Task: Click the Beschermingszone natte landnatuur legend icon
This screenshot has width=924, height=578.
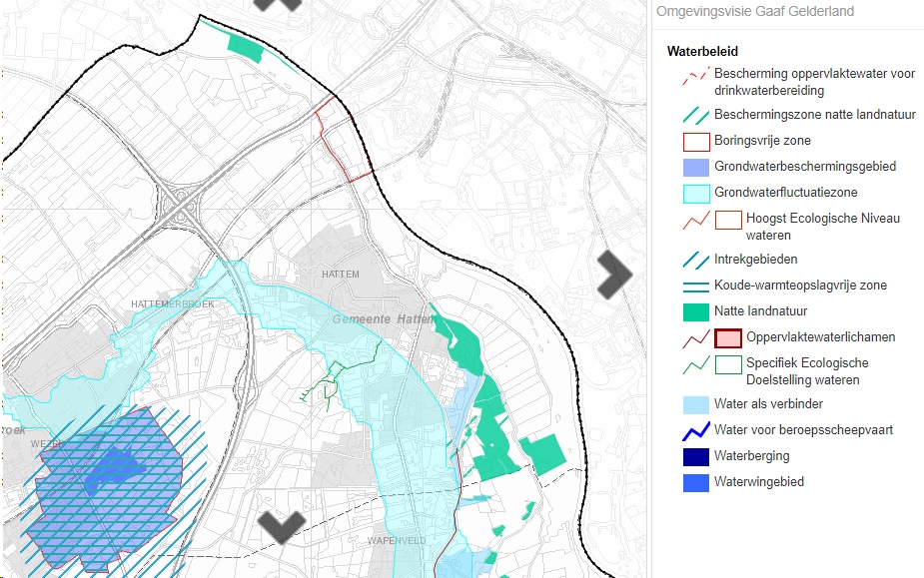Action: (x=695, y=116)
